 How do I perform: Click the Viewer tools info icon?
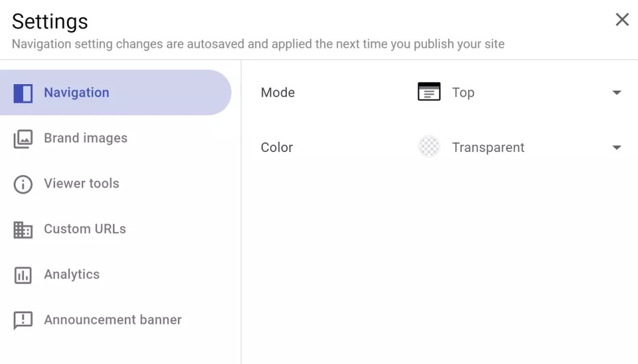(23, 184)
